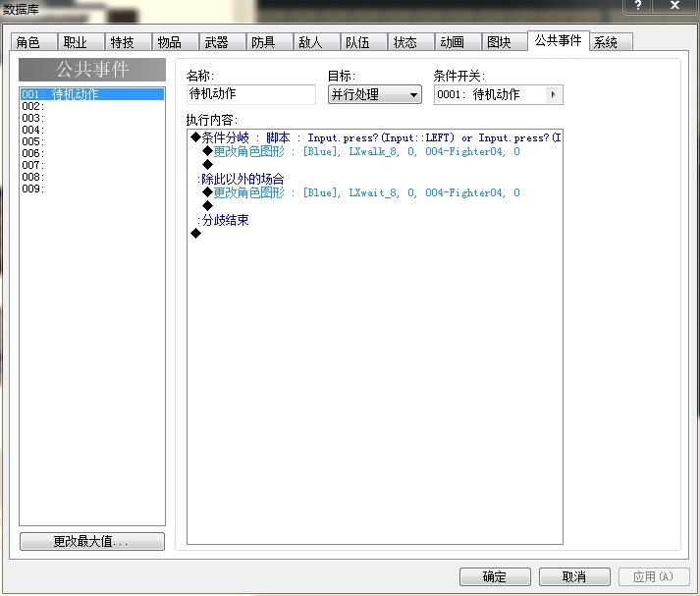Viewport: 700px width, 596px height.
Task: Open the 目标 并行处理 dropdown
Action: (375, 94)
